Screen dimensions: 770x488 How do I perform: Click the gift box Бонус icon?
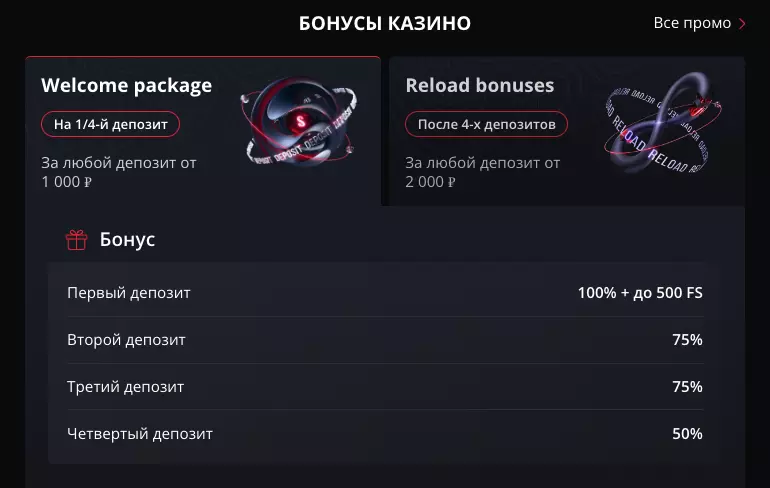[x=76, y=240]
